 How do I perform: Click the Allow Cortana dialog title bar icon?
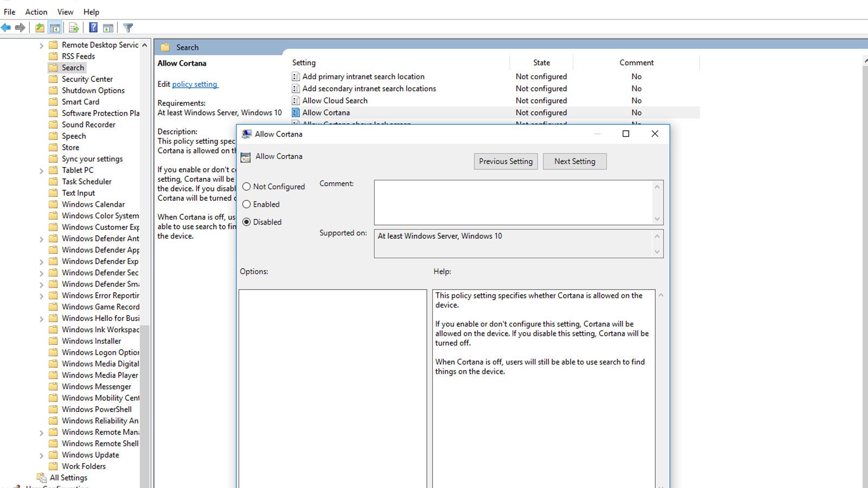[247, 134]
